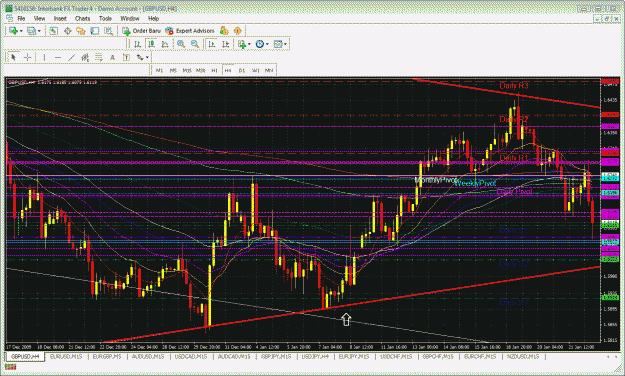Switch to the USDCAD,M15 chart tab

click(x=191, y=357)
